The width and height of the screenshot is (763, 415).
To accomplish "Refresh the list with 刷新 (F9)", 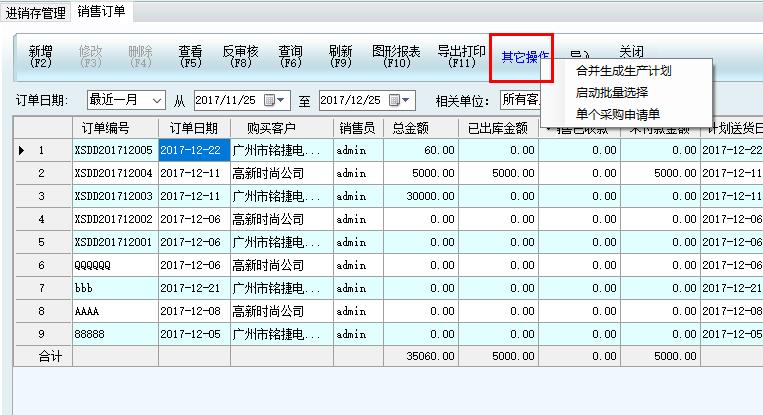I will pos(340,57).
